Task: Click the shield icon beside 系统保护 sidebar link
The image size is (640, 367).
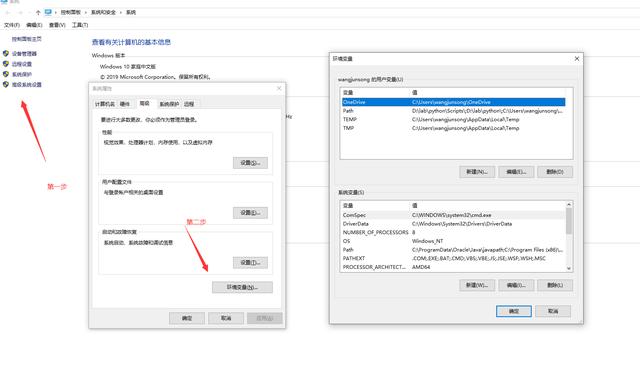Action: tap(6, 74)
